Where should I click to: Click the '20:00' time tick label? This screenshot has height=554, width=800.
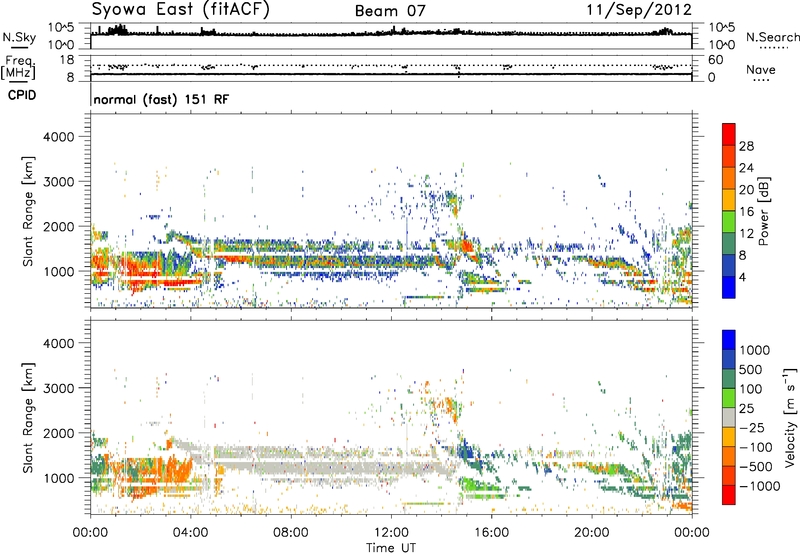tap(591, 533)
